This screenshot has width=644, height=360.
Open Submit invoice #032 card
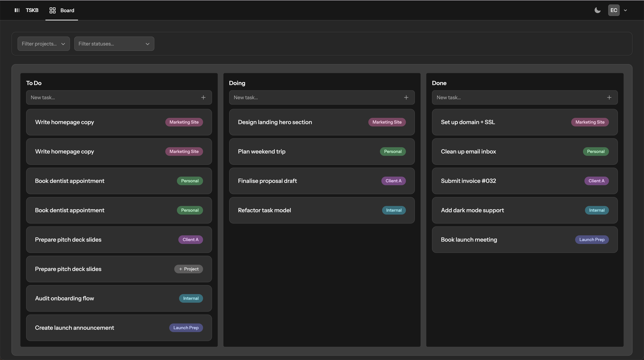525,181
